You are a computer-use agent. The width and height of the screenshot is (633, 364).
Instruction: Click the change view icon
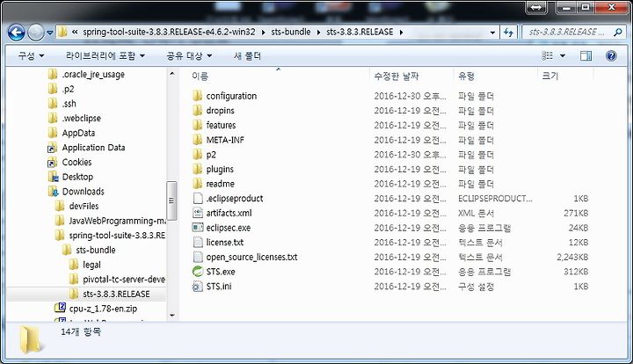pyautogui.click(x=547, y=55)
